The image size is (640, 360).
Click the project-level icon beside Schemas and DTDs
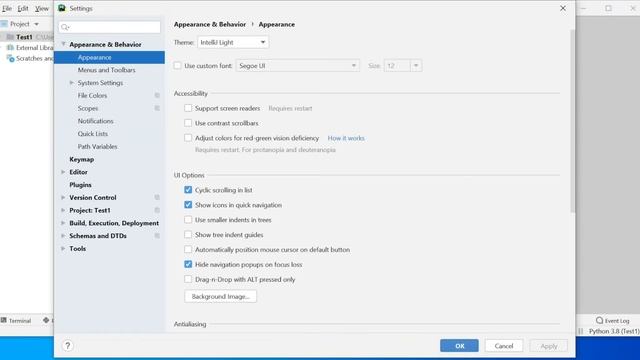click(157, 236)
